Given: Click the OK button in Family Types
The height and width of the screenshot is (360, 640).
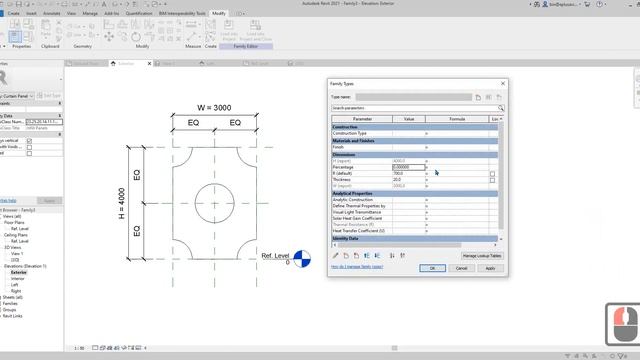Looking at the screenshot, I should pos(432,268).
